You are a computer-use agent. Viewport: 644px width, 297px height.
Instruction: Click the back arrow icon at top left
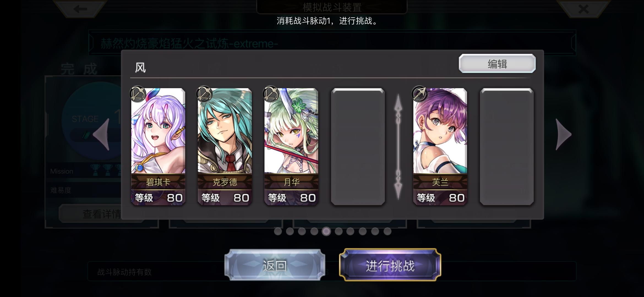80,9
